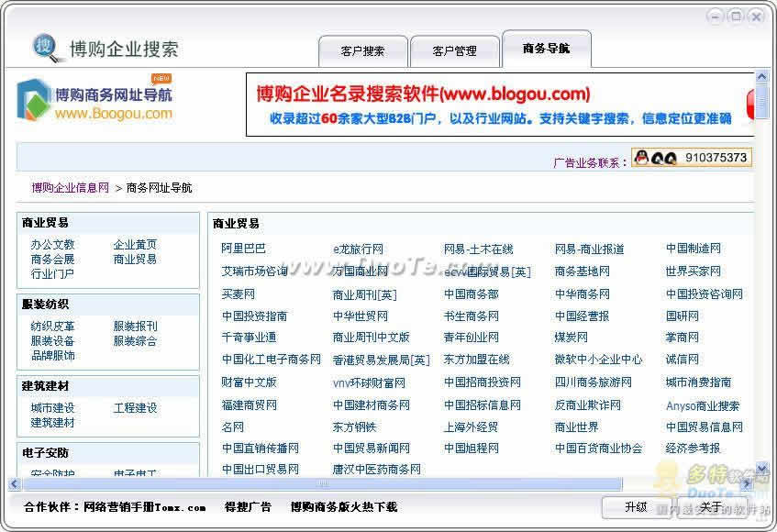Image resolution: width=777 pixels, height=532 pixels.
Task: Open the 企业黄页 category link
Action: pos(135,245)
